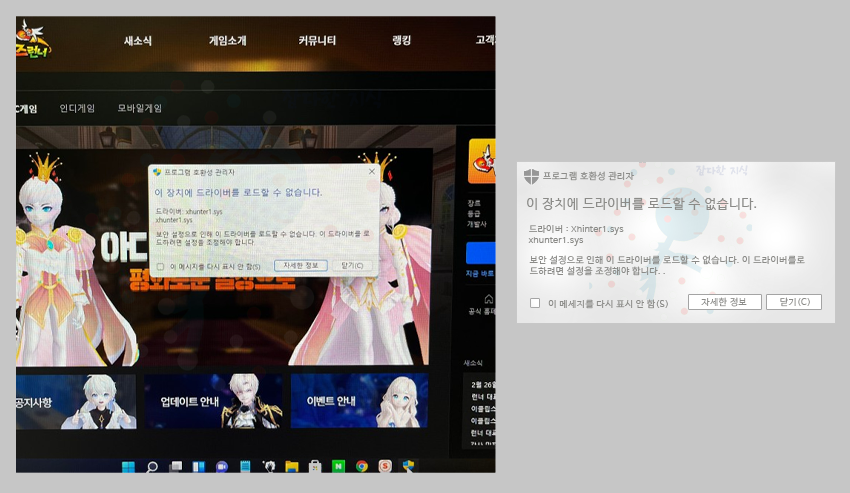850x493 pixels.
Task: Click the game logo at top-left of site
Action: (33, 40)
